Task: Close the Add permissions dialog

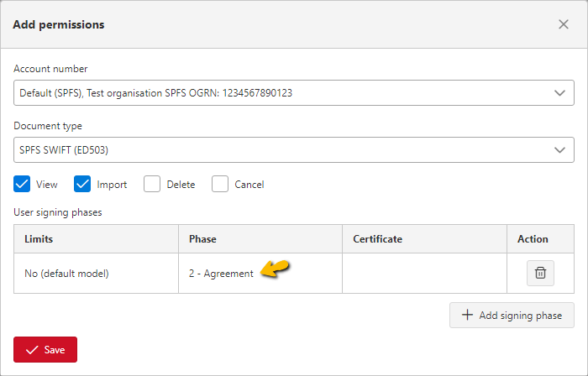Action: tap(564, 24)
